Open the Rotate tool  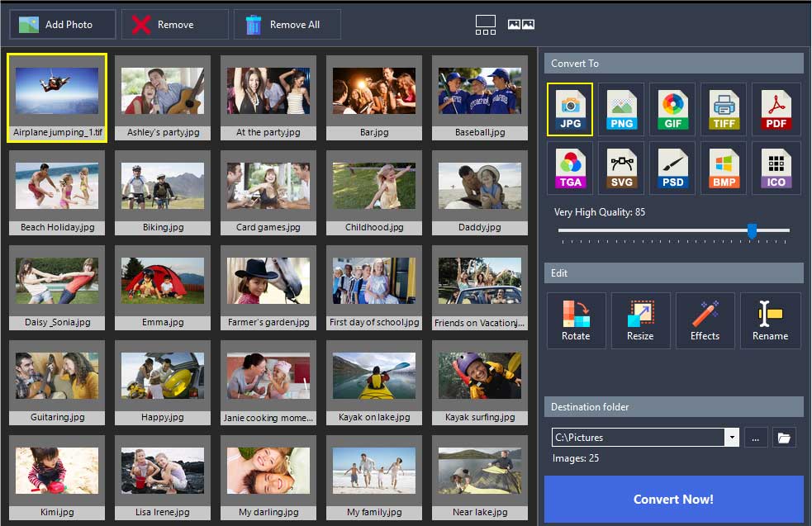576,320
